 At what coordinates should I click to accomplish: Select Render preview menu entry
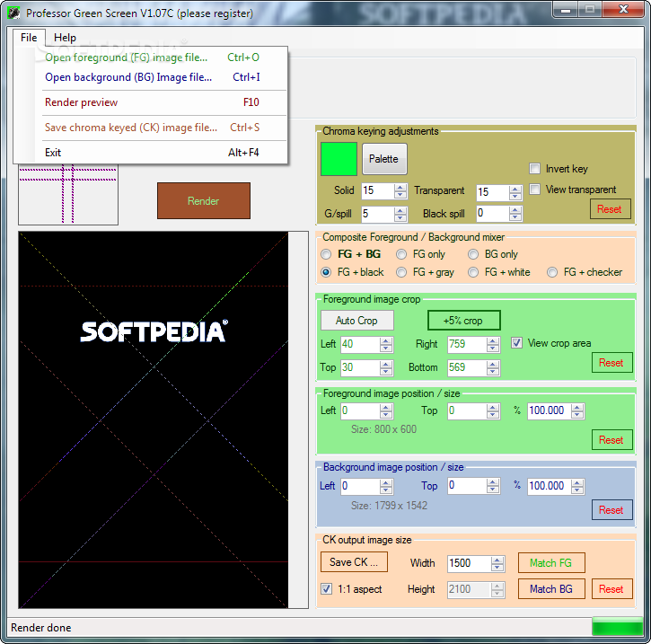(152, 102)
